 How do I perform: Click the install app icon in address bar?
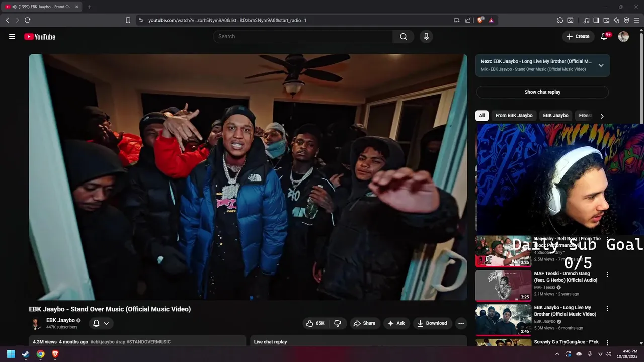[x=456, y=20]
